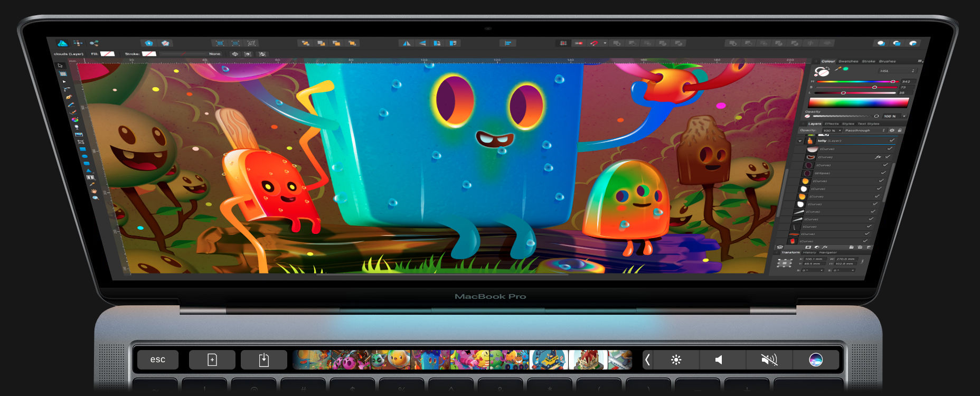Click the X position 106.1 mm field
The width and height of the screenshot is (980, 396).
815,259
